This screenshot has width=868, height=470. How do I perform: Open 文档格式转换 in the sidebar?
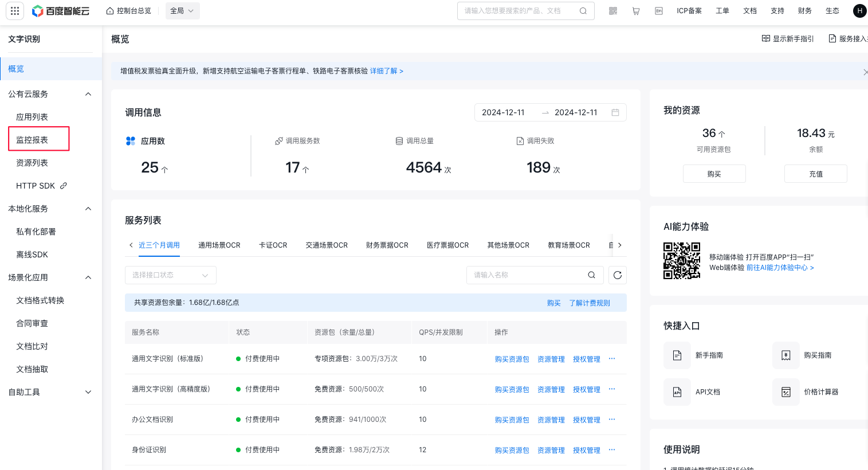click(40, 300)
